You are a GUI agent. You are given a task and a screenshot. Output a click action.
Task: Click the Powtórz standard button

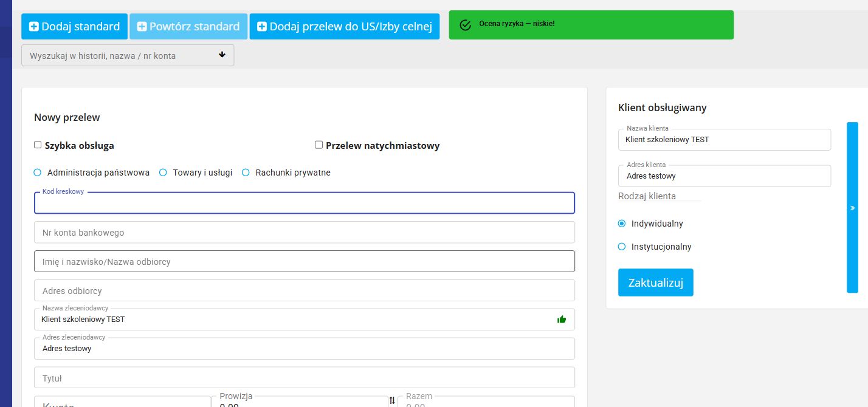(x=188, y=26)
